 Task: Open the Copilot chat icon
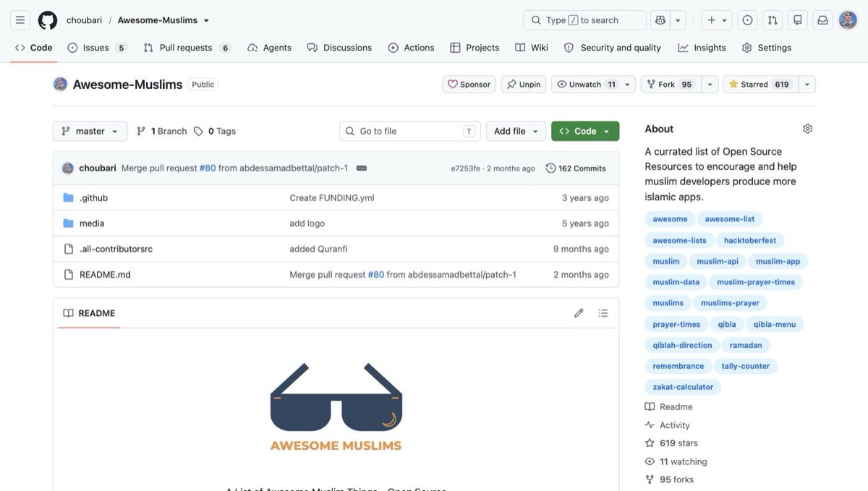click(x=660, y=20)
